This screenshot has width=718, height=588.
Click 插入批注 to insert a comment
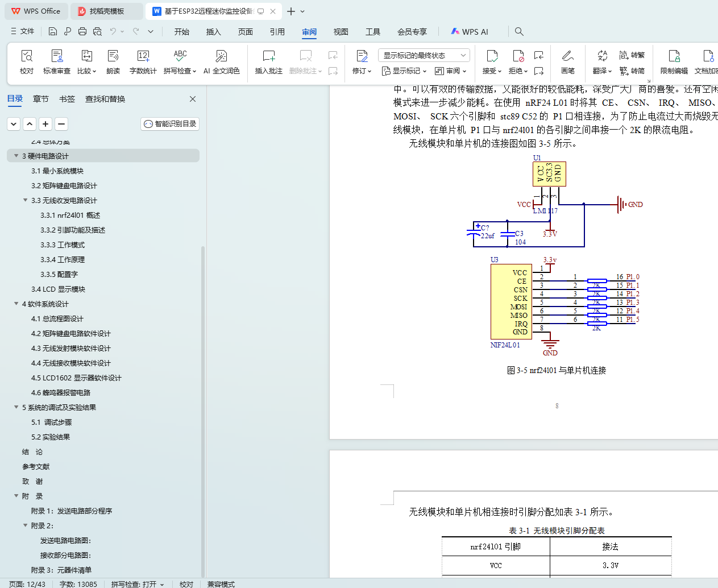[x=269, y=62]
